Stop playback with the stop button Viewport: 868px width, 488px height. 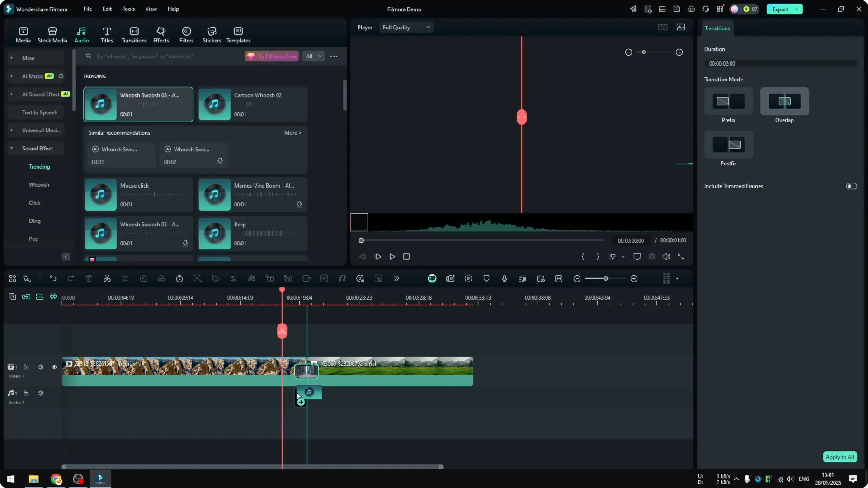[406, 257]
